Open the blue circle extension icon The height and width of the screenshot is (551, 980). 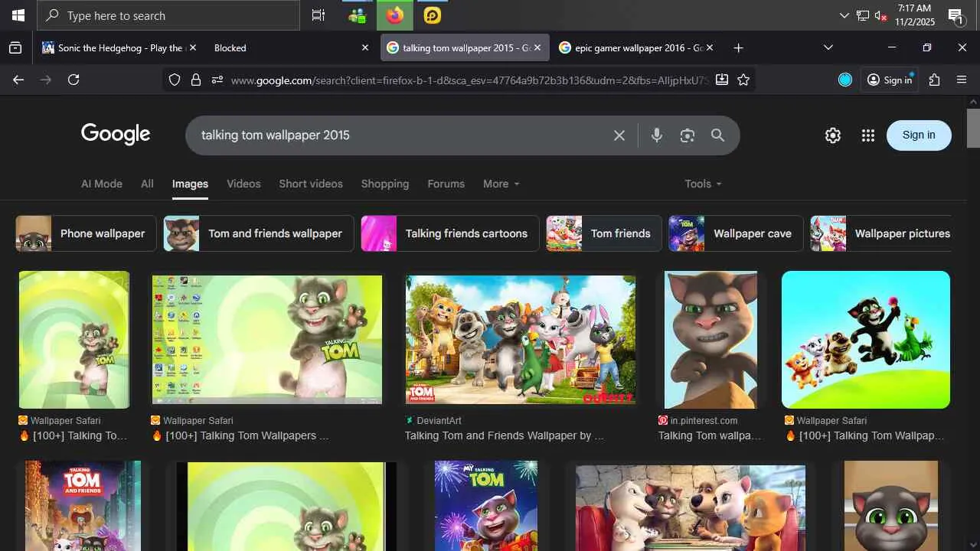click(x=845, y=80)
